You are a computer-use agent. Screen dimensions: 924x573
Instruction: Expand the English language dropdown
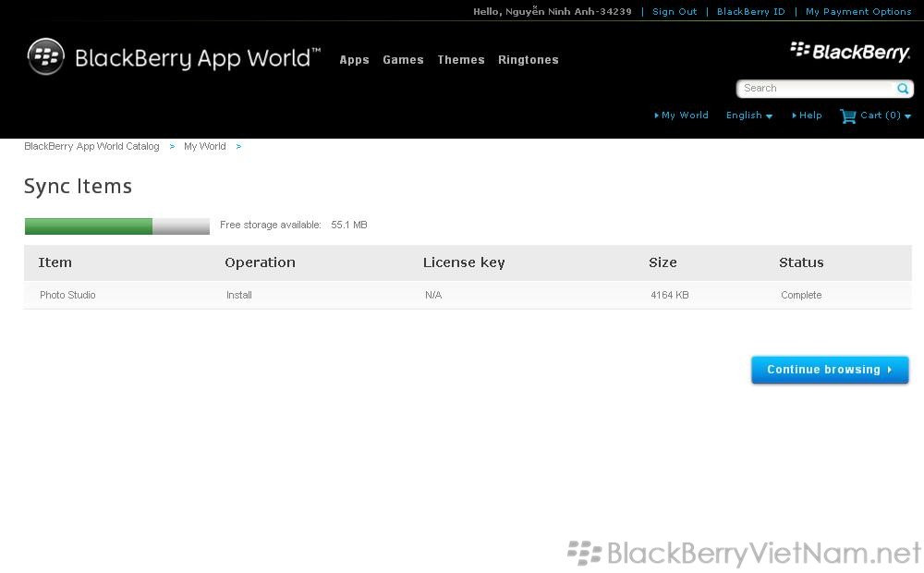(x=749, y=115)
